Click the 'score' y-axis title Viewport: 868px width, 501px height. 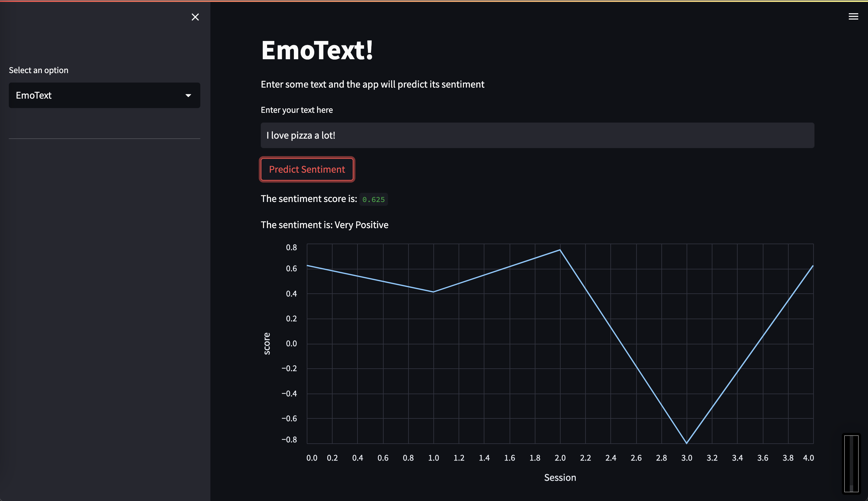[x=267, y=343]
